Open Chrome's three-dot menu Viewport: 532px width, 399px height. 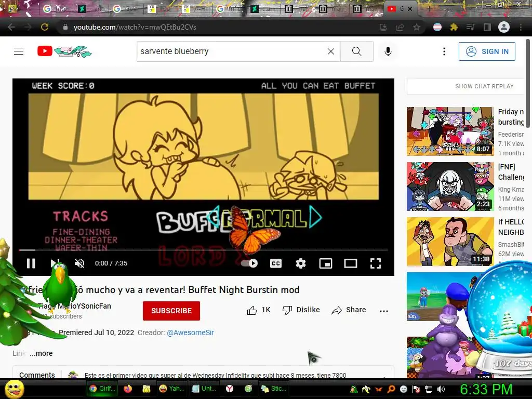(x=521, y=27)
